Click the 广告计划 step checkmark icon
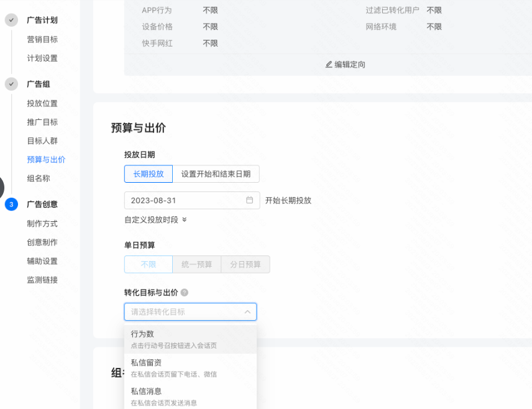 pyautogui.click(x=11, y=20)
